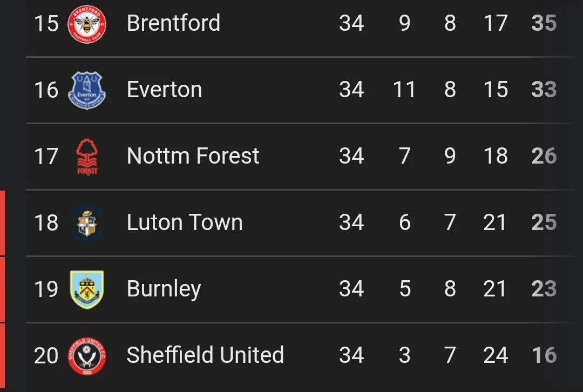Select Sheffield United's 24 losses figure
Viewport: 583px width, 392px height.
495,355
